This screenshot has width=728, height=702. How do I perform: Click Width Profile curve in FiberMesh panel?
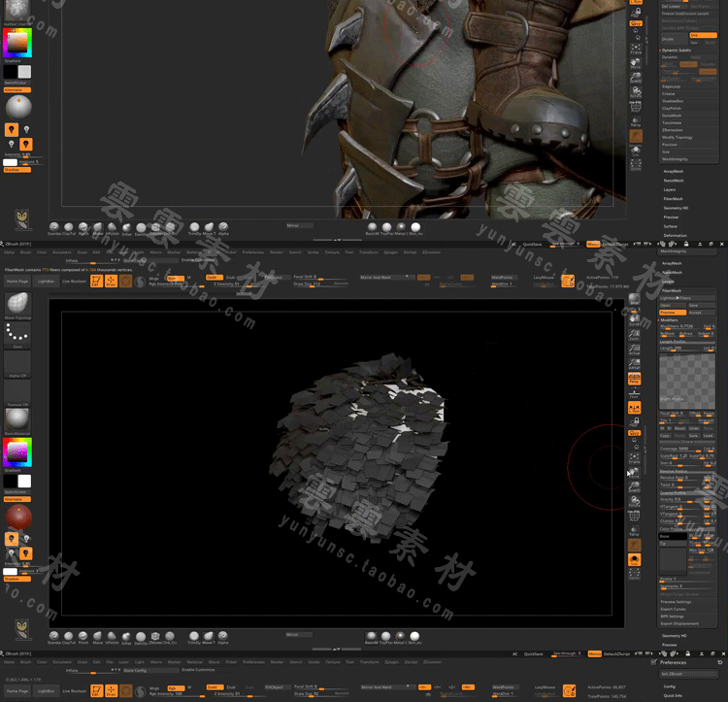coord(687,381)
